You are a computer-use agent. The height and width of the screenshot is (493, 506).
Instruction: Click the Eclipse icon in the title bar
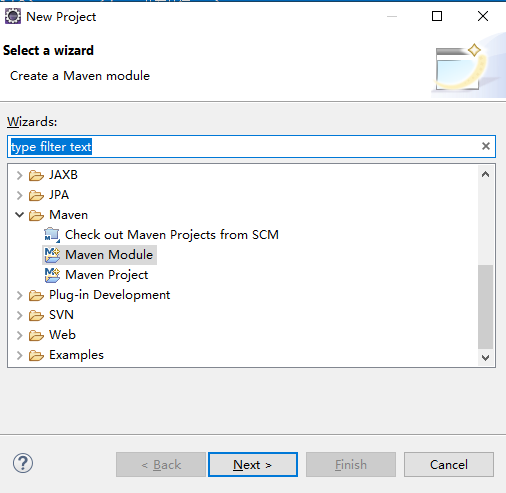[x=13, y=16]
